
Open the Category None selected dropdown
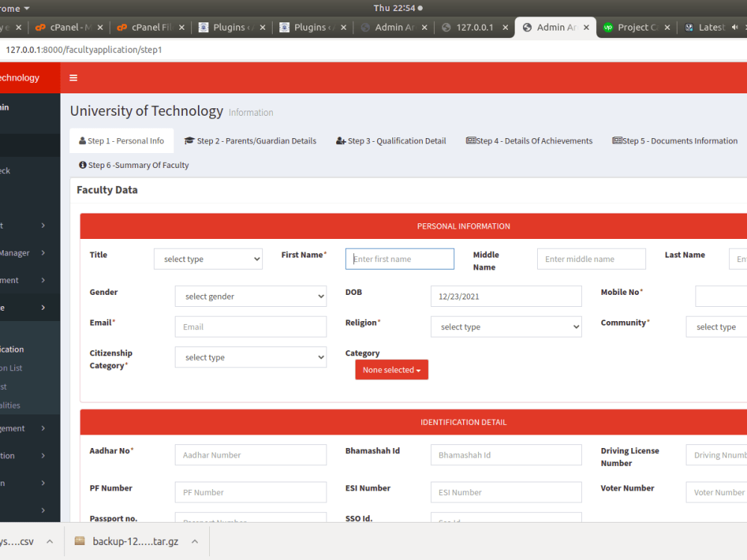(391, 370)
